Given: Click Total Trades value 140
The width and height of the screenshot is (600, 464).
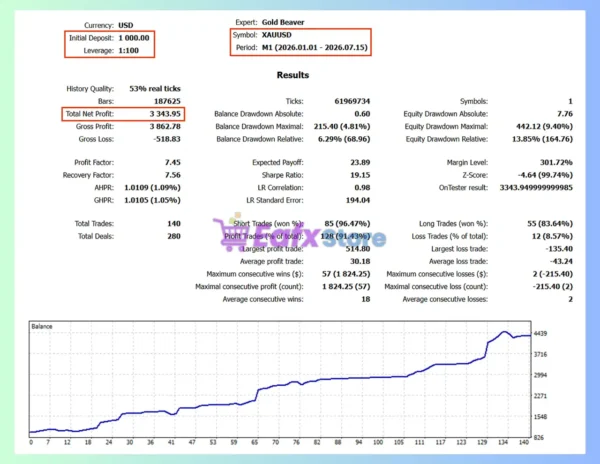Looking at the screenshot, I should [174, 224].
